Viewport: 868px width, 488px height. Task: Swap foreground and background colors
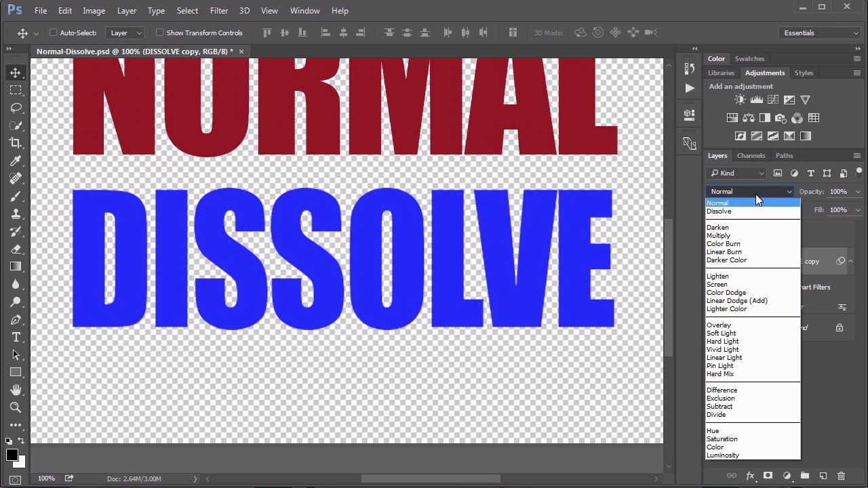[21, 441]
